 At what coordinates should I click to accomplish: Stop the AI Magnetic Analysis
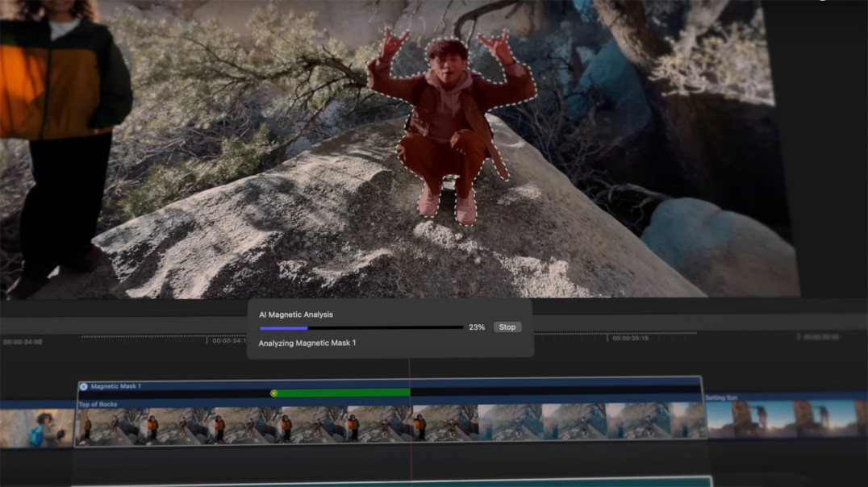pyautogui.click(x=507, y=327)
